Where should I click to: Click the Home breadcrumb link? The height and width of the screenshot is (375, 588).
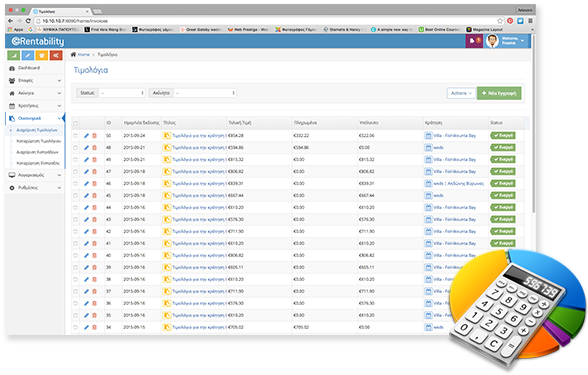coord(84,55)
